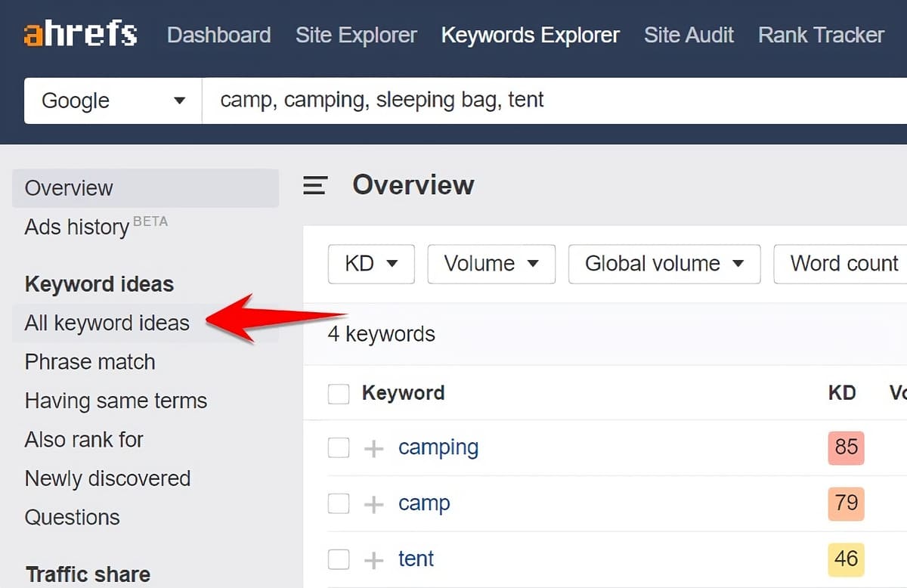Open the Volume filter dropdown
This screenshot has height=588, width=907.
tap(491, 264)
